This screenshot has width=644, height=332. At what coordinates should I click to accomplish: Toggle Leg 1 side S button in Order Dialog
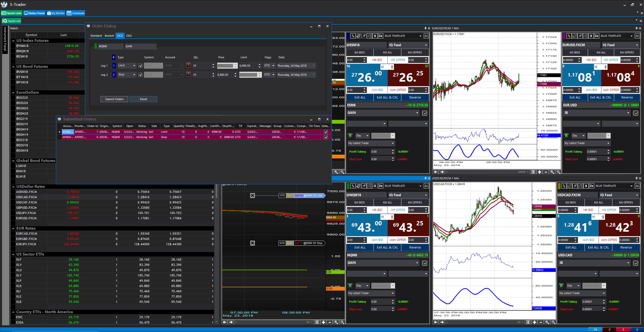click(189, 65)
